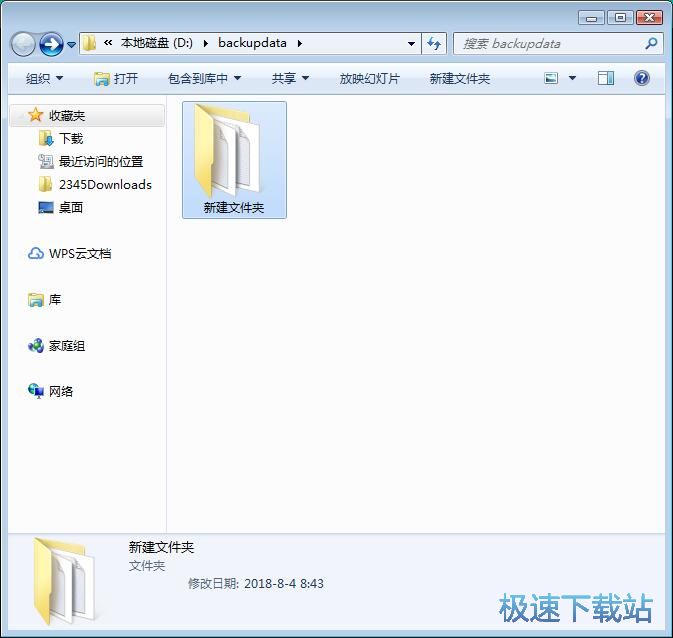Close the Explorer window
The width and height of the screenshot is (673, 638).
(649, 18)
